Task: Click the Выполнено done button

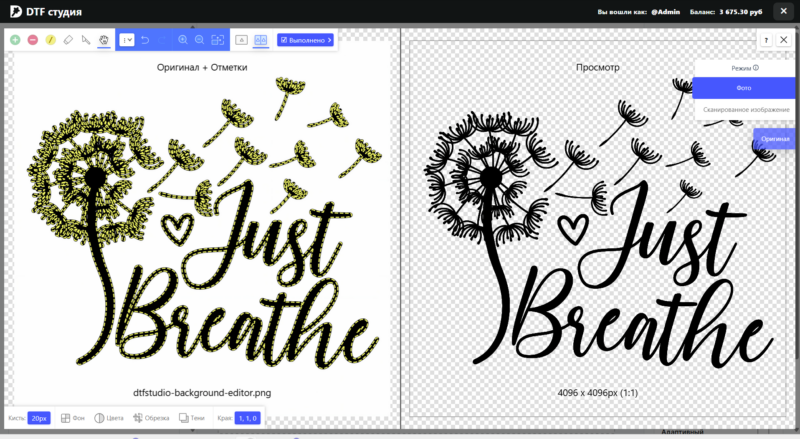Action: pyautogui.click(x=306, y=40)
